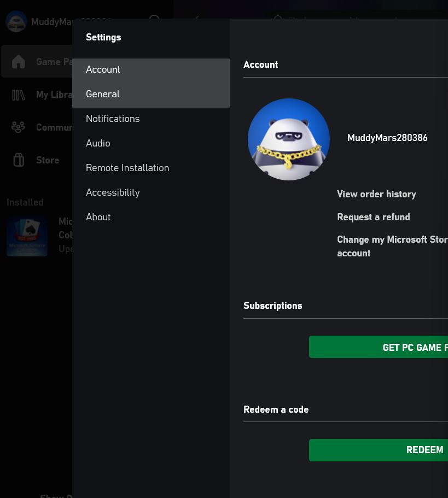
Task: Click the panda profile avatar in Account
Action: pos(288,139)
